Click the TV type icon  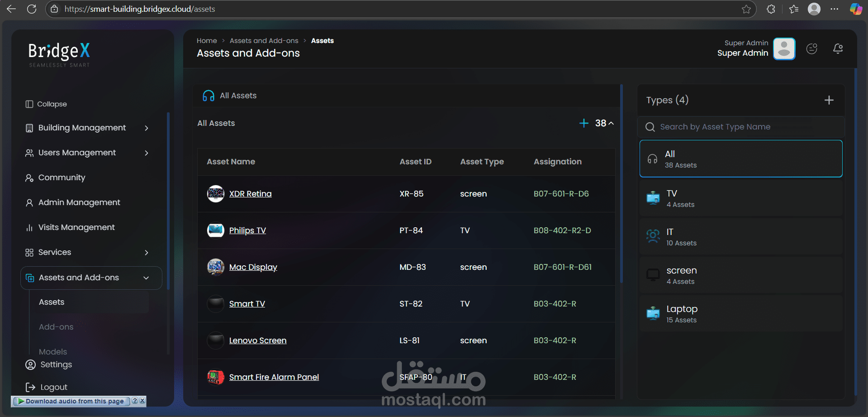click(653, 198)
